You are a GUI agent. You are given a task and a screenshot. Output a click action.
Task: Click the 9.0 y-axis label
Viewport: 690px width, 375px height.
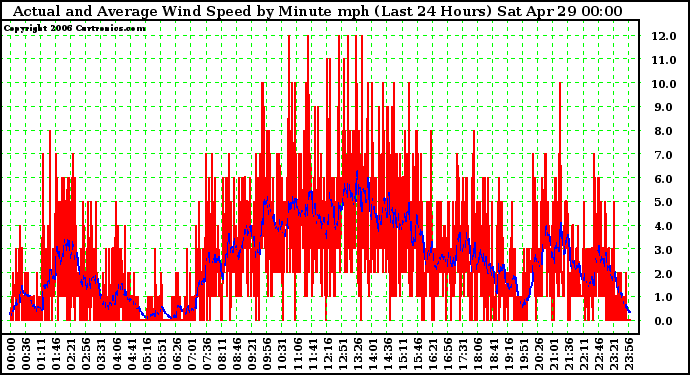click(664, 107)
